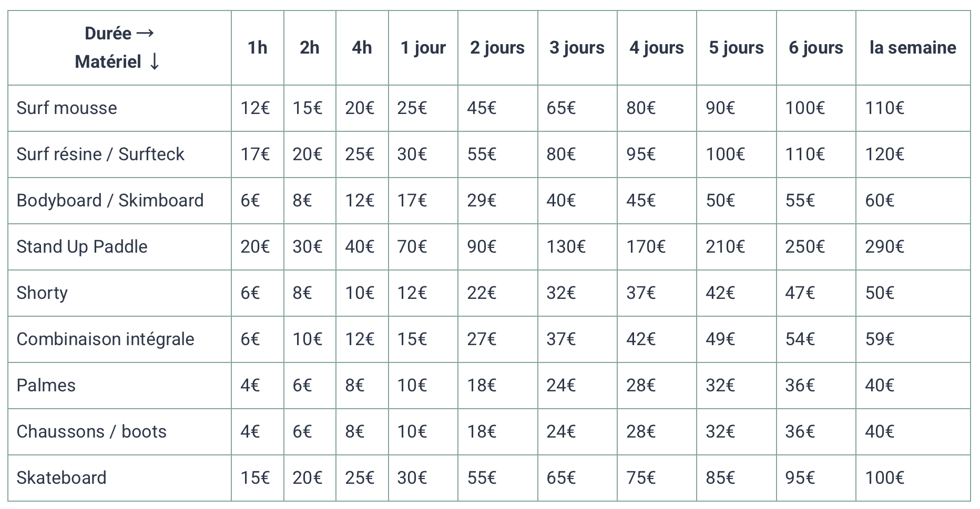The height and width of the screenshot is (509, 980).
Task: Click the Surf résine / Surfteck label
Action: click(x=100, y=154)
